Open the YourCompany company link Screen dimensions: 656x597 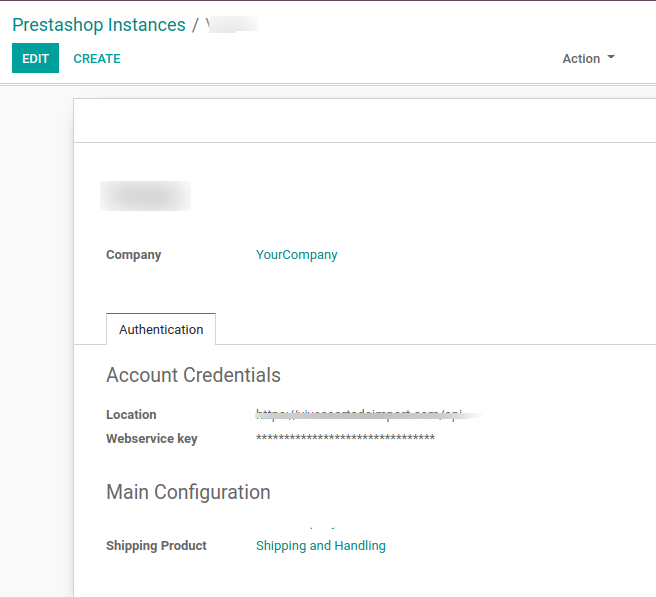(297, 255)
